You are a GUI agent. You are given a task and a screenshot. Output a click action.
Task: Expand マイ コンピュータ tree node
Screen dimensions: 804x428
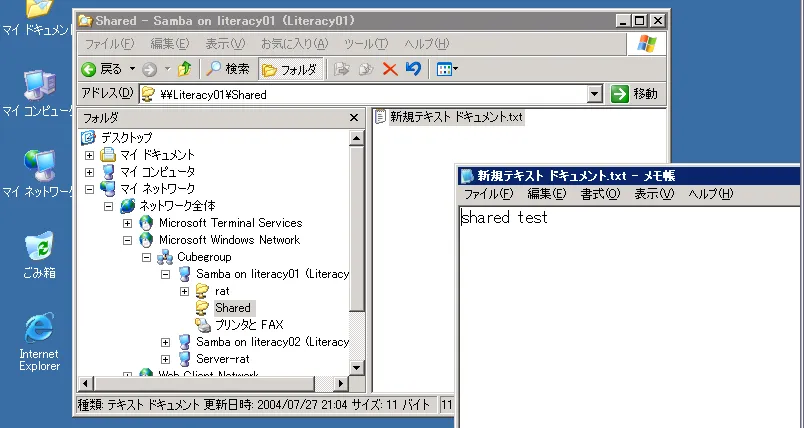(x=89, y=172)
